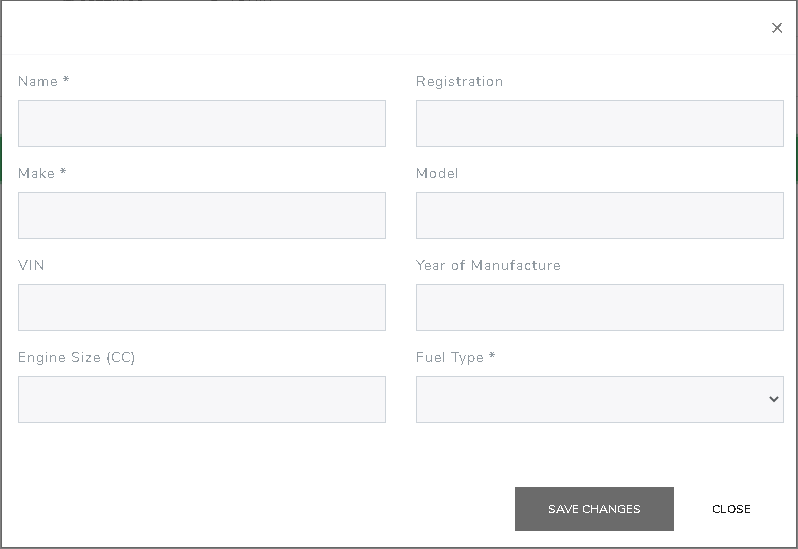
Task: Click the Engine Size (CC) label
Action: tap(76, 358)
